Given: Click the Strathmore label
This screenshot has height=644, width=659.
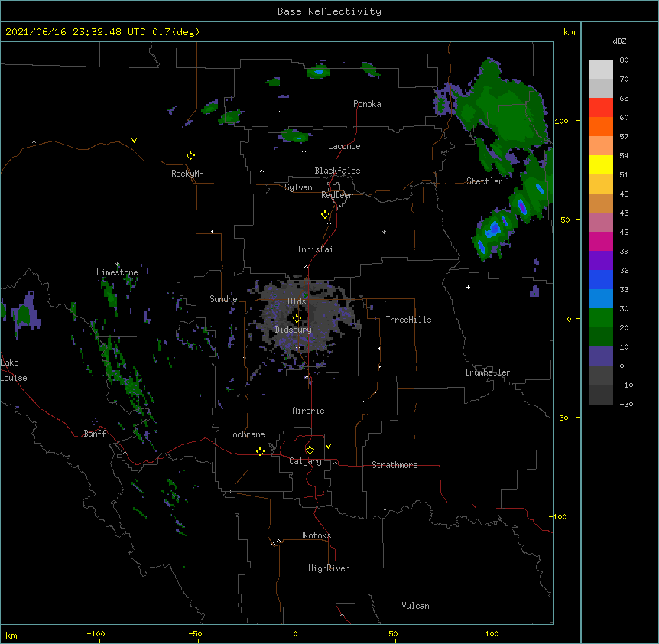Looking at the screenshot, I should point(394,465).
